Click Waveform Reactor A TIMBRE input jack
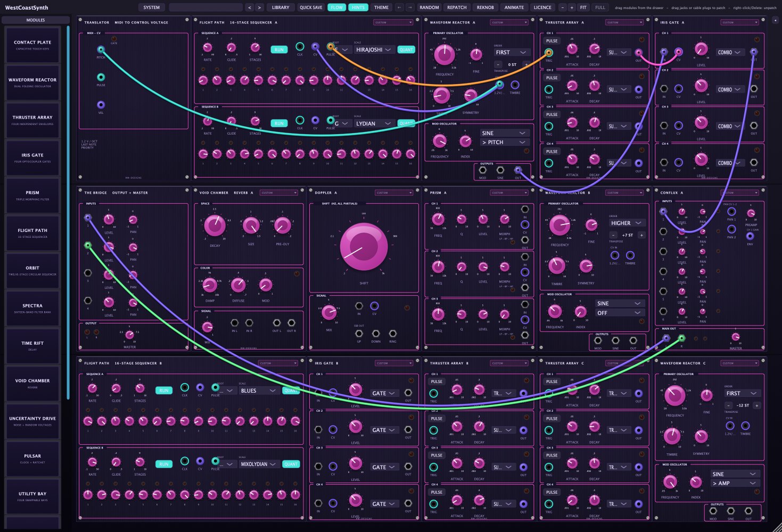 pos(515,85)
